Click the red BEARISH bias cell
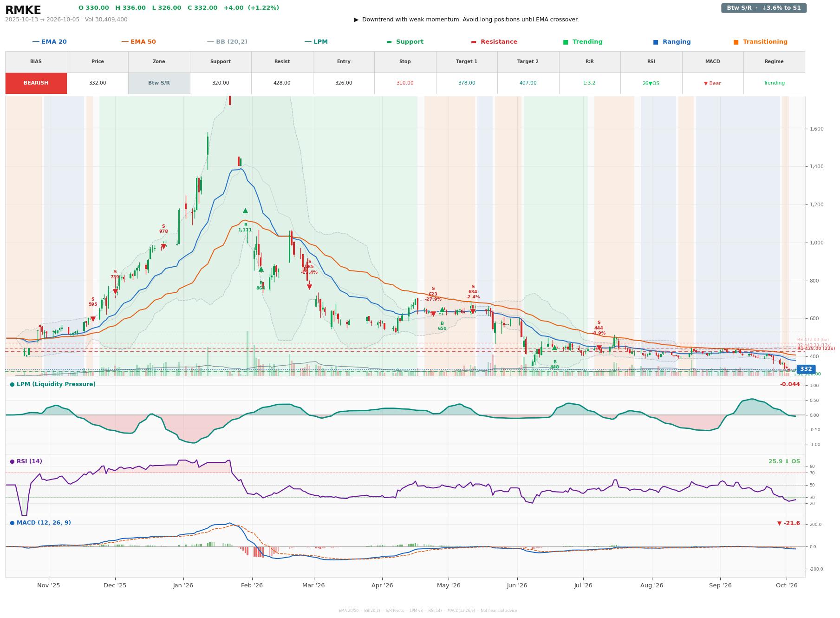Screen dimensions: 840x618 [36, 83]
